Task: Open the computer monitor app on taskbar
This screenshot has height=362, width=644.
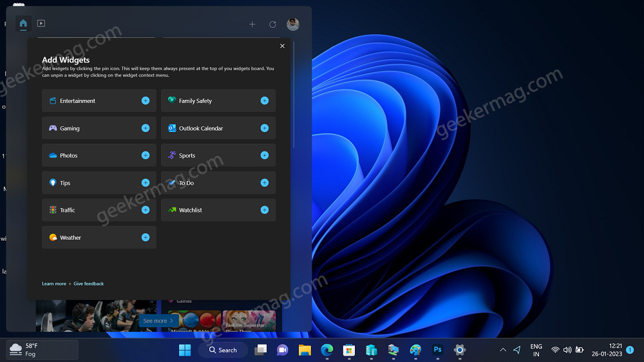Action: click(393, 350)
